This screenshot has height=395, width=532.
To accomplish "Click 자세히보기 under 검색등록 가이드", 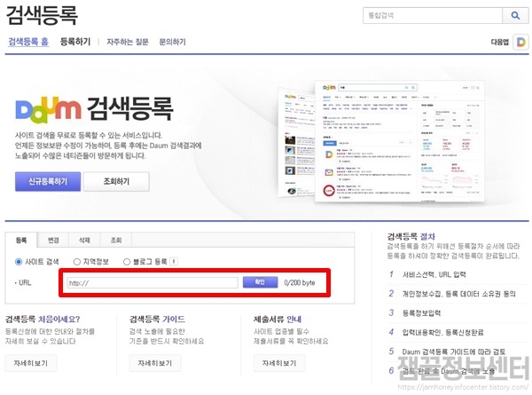I will tap(155, 363).
